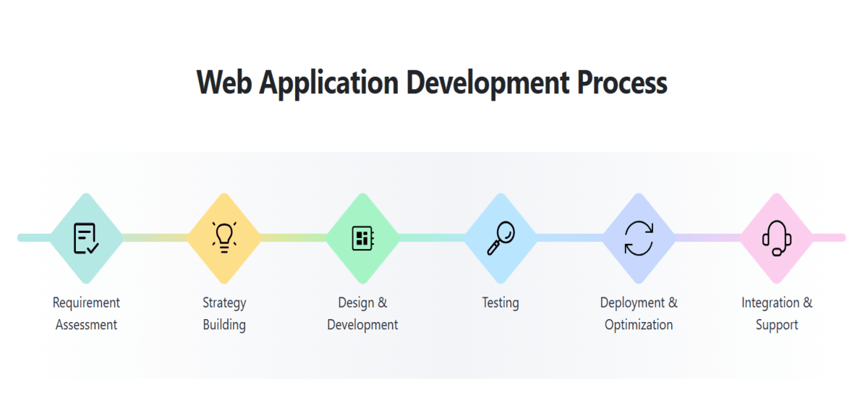Select the Integration & Support label
The width and height of the screenshot is (868, 398).
coord(777,313)
